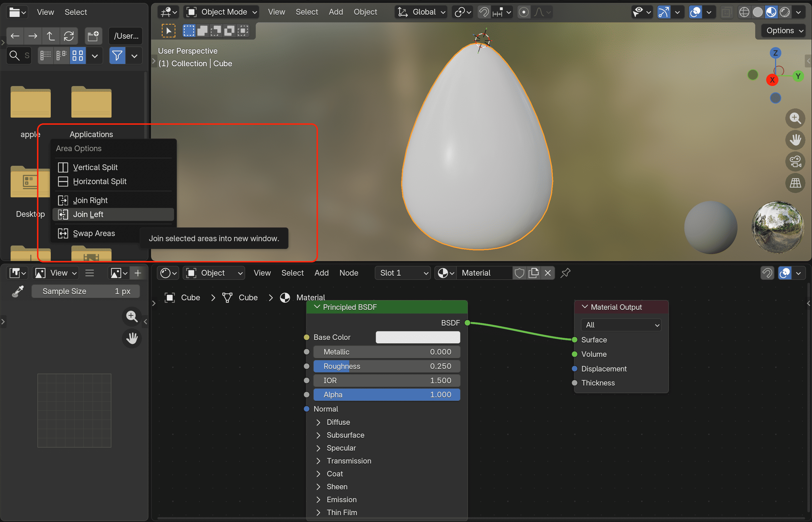Go forward in file browser history
812x522 pixels.
point(33,36)
